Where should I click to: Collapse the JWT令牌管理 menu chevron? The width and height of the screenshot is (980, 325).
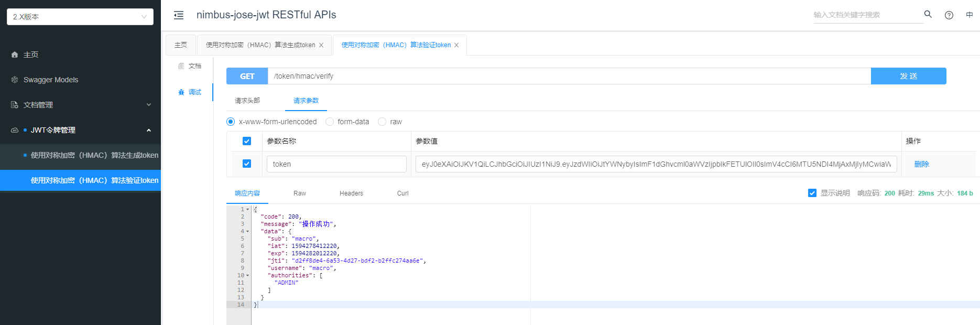point(149,130)
